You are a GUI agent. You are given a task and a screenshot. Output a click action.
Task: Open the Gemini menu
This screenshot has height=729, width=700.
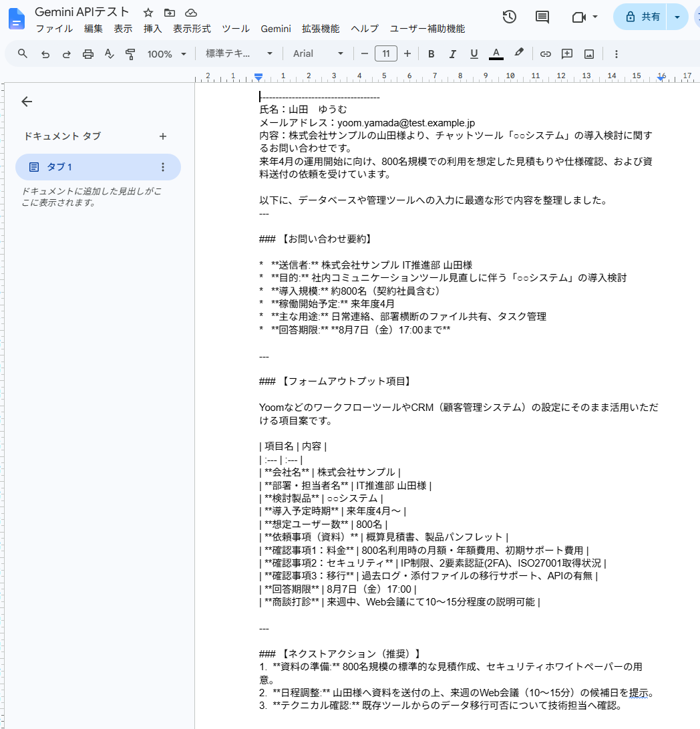tap(276, 29)
